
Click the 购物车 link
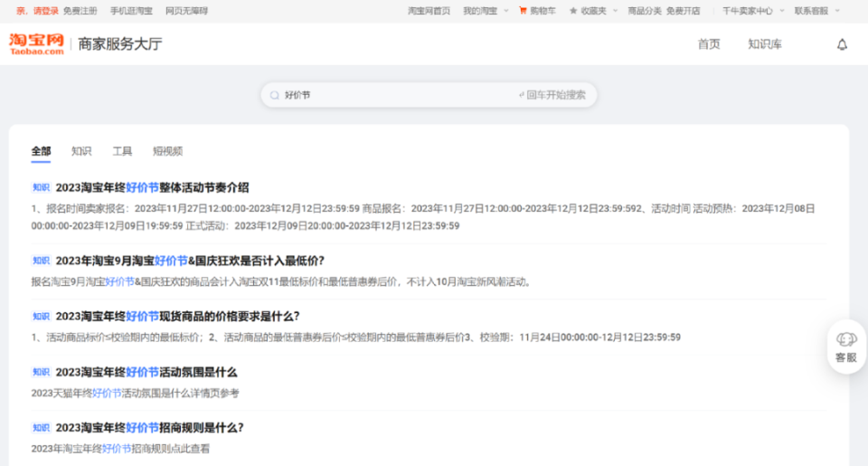coord(542,11)
